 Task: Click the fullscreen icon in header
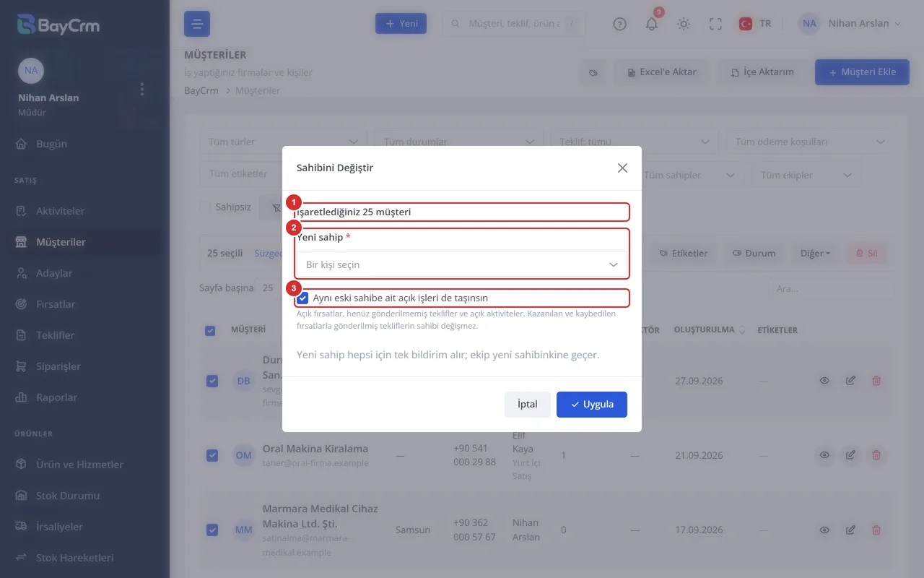715,24
